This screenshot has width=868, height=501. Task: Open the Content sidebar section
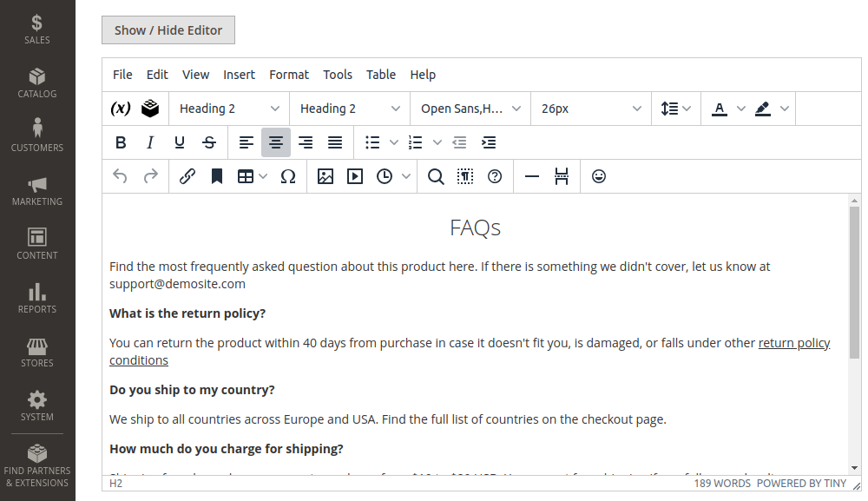coord(37,244)
